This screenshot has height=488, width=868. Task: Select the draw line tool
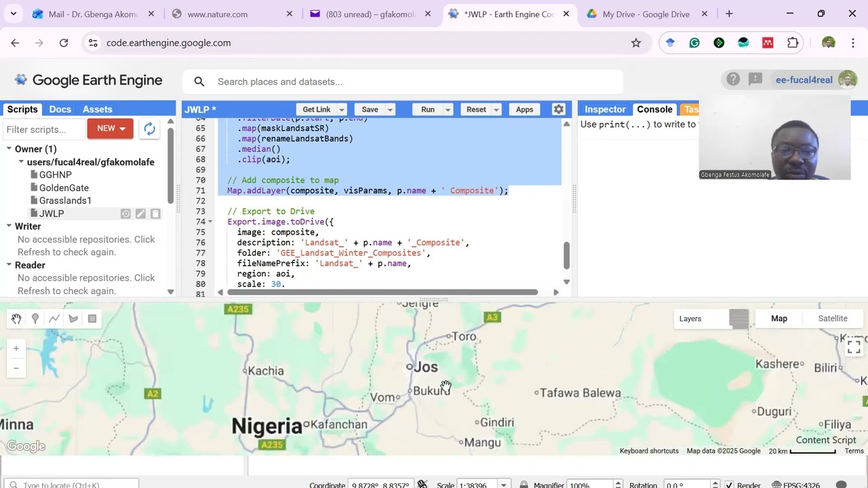[x=54, y=319]
